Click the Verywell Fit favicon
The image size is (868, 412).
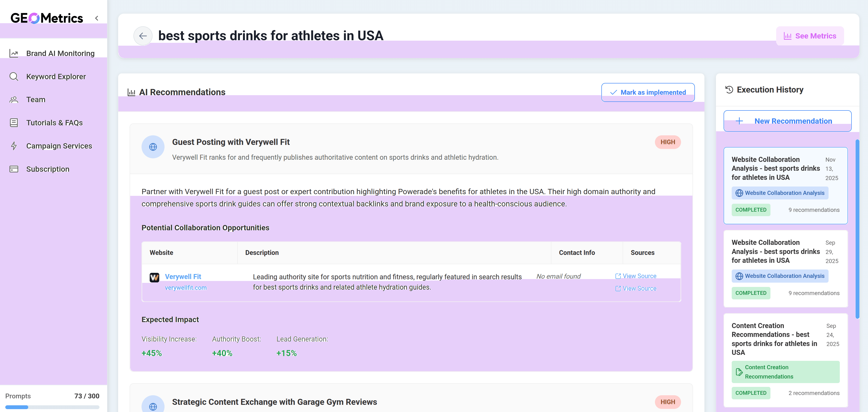point(154,277)
